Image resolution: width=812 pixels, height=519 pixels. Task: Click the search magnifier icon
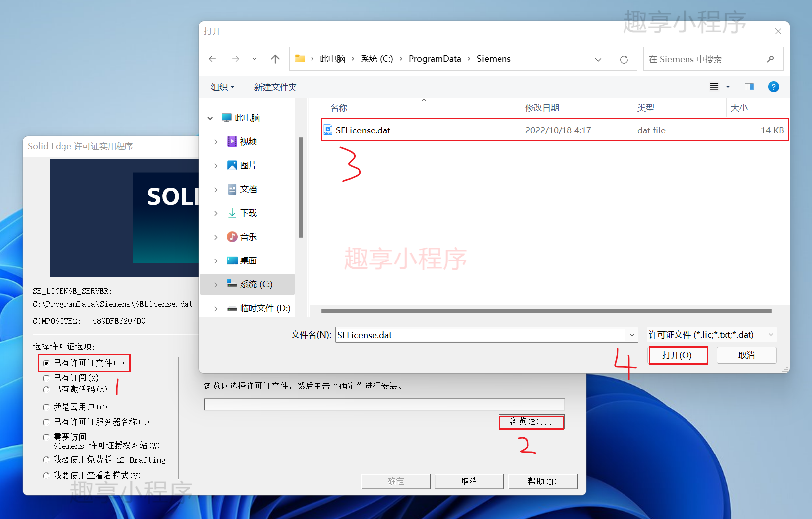[x=770, y=59]
